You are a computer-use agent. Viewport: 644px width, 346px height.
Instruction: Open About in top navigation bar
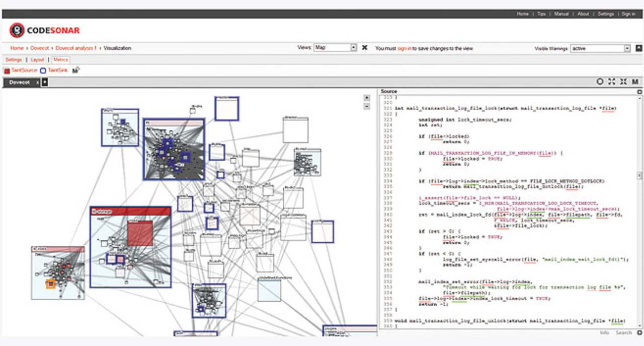pyautogui.click(x=583, y=14)
